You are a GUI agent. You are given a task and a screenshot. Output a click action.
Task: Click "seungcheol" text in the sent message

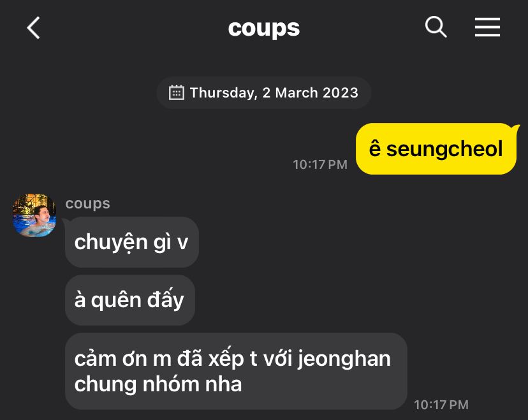click(x=444, y=148)
